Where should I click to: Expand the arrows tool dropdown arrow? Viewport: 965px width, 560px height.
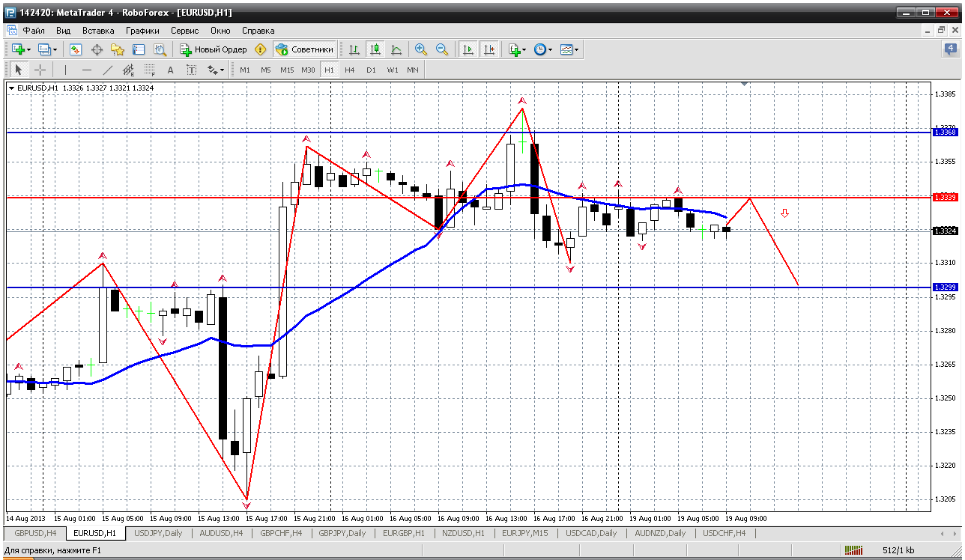pyautogui.click(x=223, y=70)
